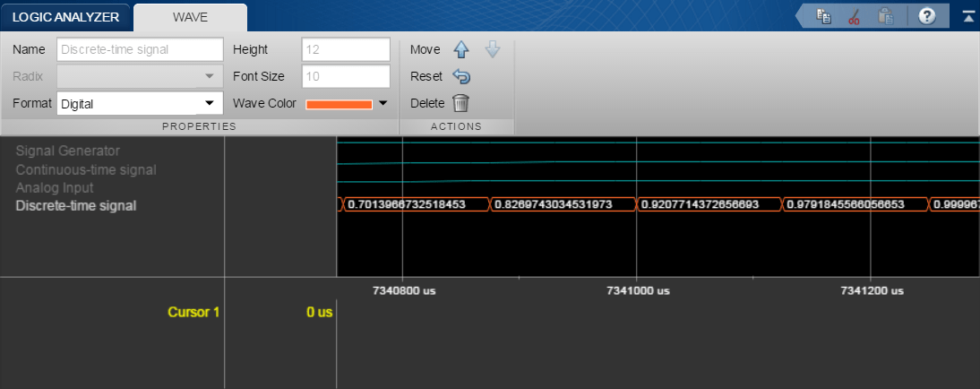The height and width of the screenshot is (389, 980).
Task: Open the Radix dropdown
Action: click(140, 76)
